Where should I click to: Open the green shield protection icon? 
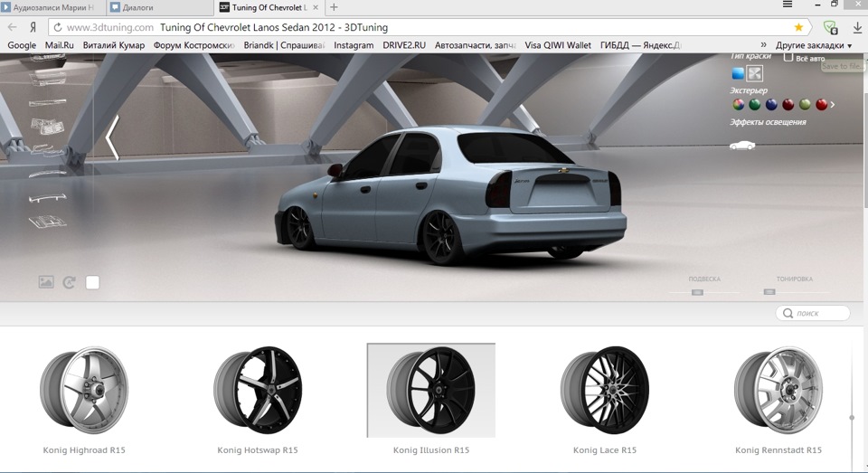point(830,27)
